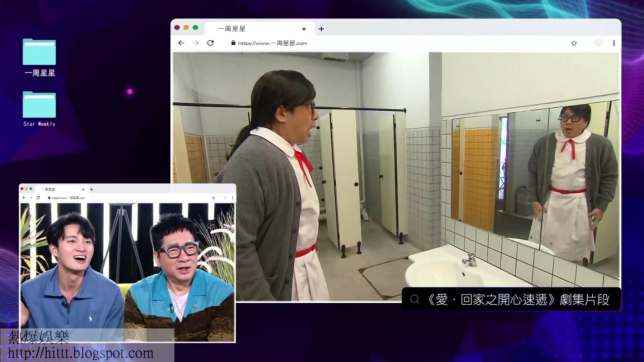Screen dimensions: 644x362
Task: Click the forward arrow in the large browser
Action: click(x=196, y=43)
